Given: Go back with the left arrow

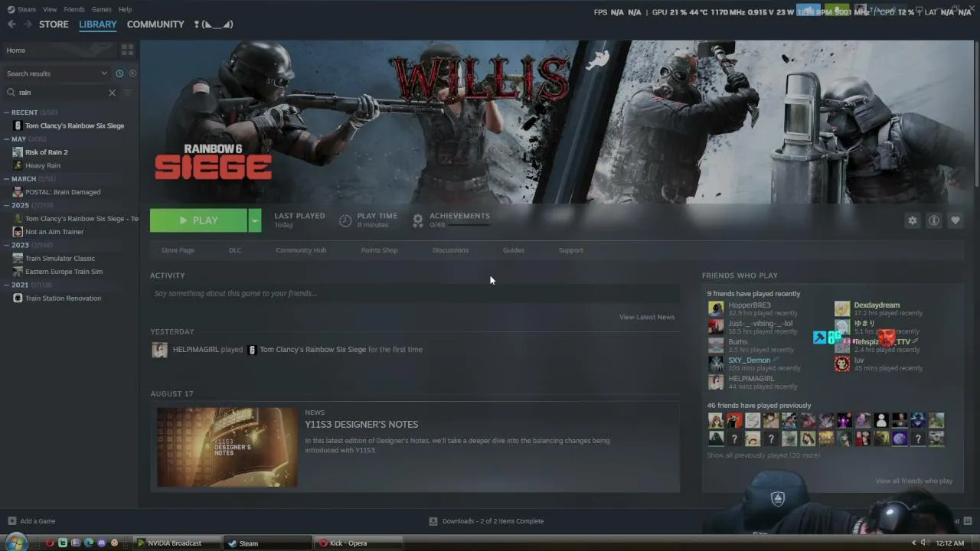Looking at the screenshot, I should point(11,24).
